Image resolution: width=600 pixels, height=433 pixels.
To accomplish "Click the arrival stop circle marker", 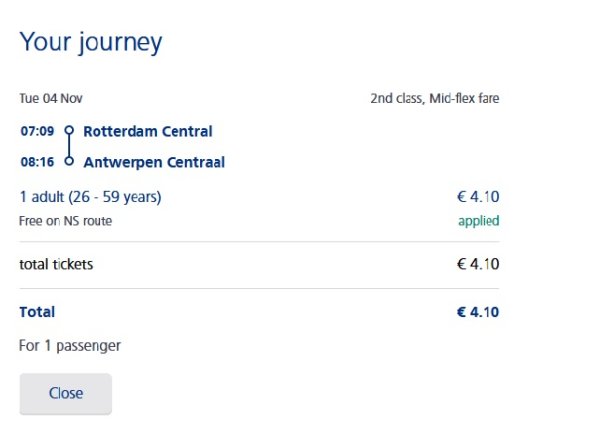I will tap(69, 161).
